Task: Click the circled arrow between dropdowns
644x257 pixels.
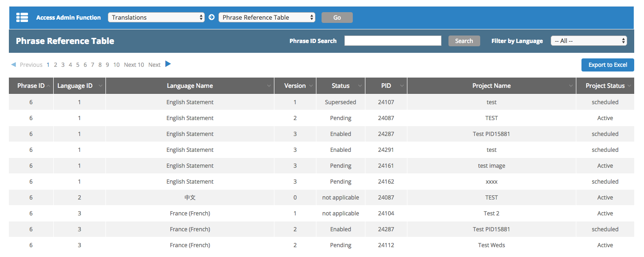Action: tap(211, 17)
